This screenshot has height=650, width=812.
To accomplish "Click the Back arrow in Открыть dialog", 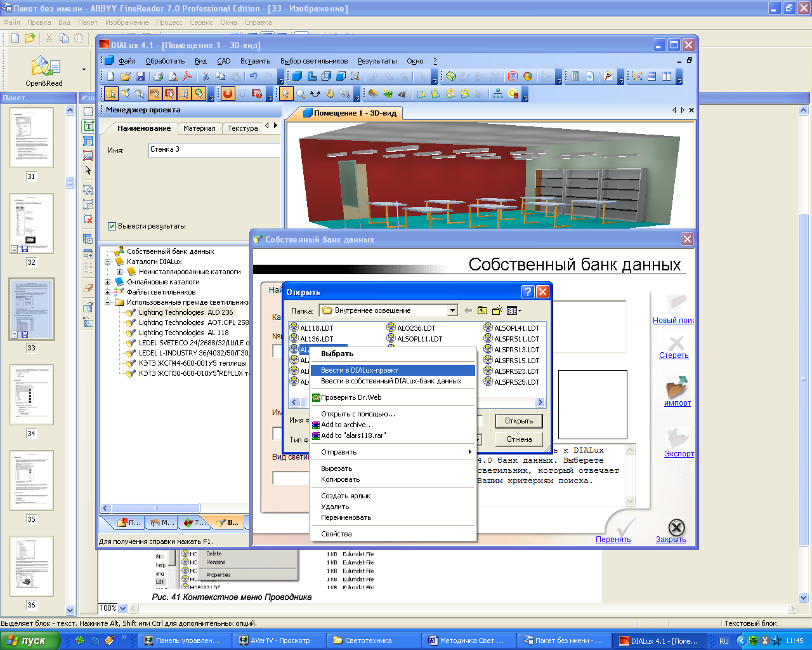I will tap(468, 310).
